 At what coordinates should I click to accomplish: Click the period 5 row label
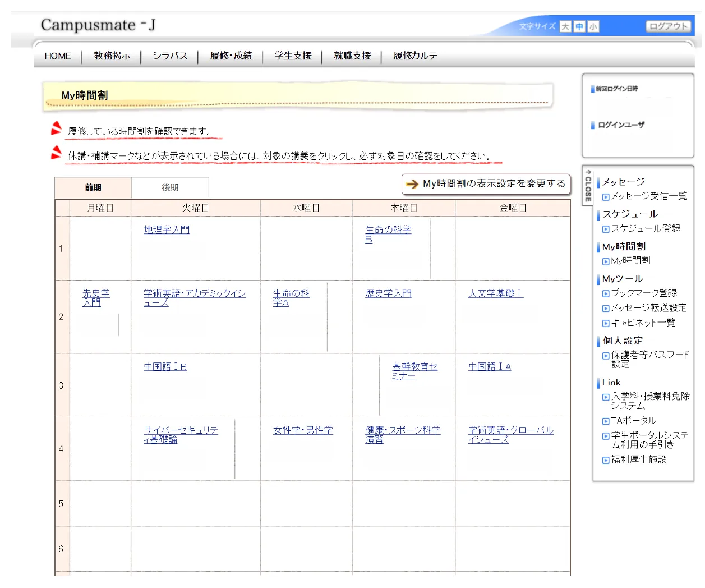click(x=61, y=504)
